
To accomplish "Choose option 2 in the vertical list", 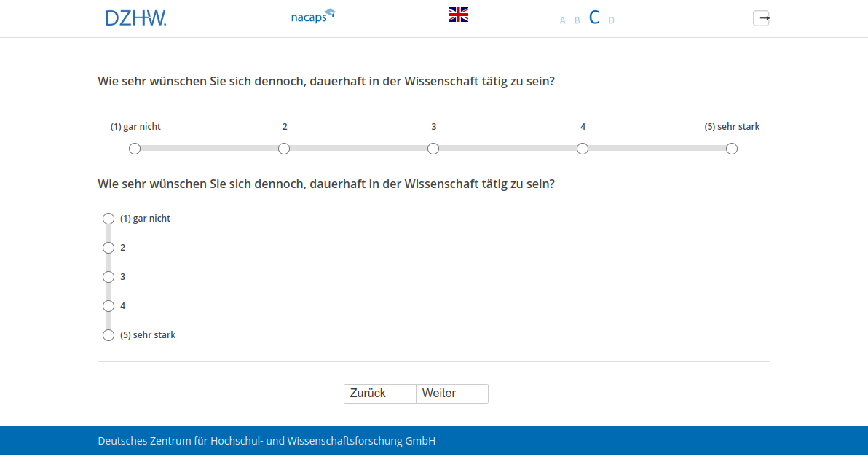I will click(x=108, y=248).
